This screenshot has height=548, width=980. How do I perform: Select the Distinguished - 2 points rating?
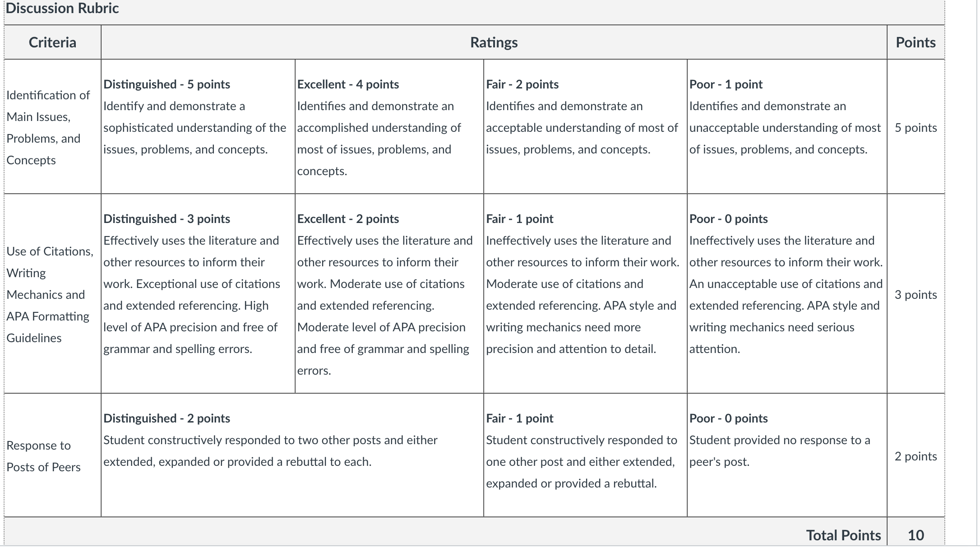pos(292,455)
